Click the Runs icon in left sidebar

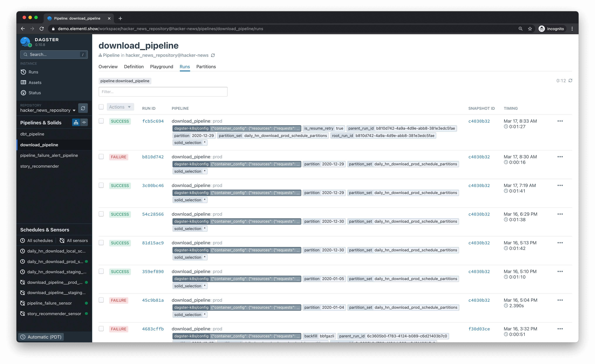pos(24,72)
